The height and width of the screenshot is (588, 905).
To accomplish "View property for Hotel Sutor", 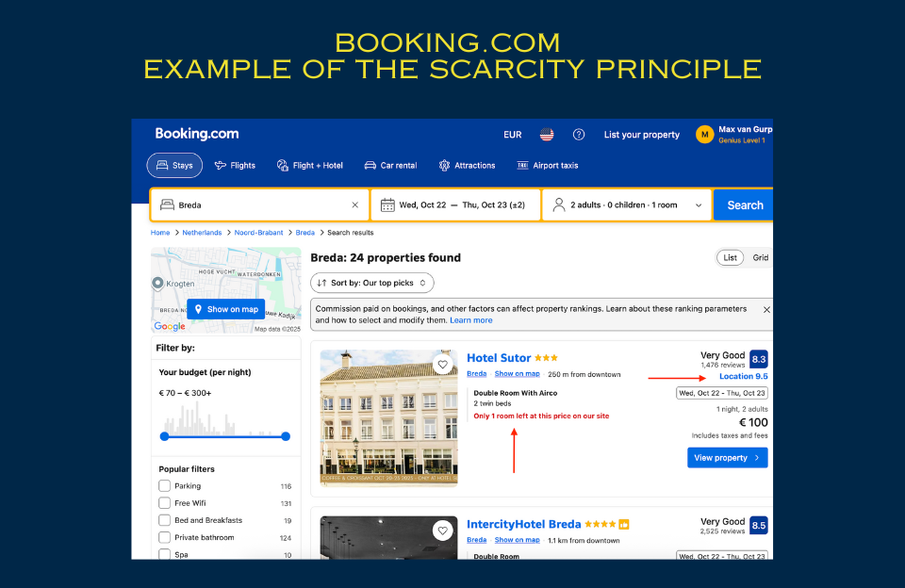I will (727, 457).
